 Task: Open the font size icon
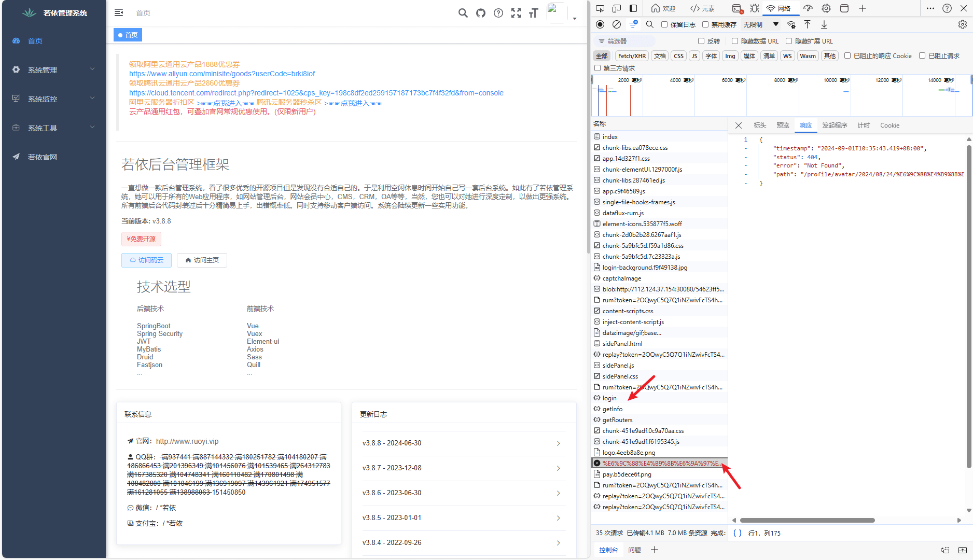534,13
